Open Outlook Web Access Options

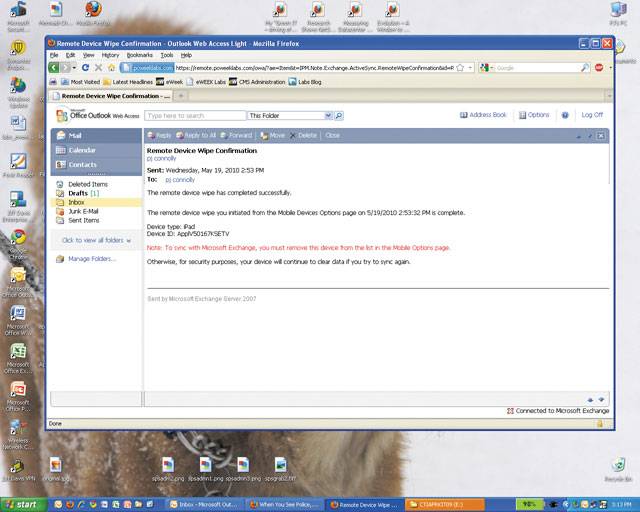pyautogui.click(x=534, y=115)
